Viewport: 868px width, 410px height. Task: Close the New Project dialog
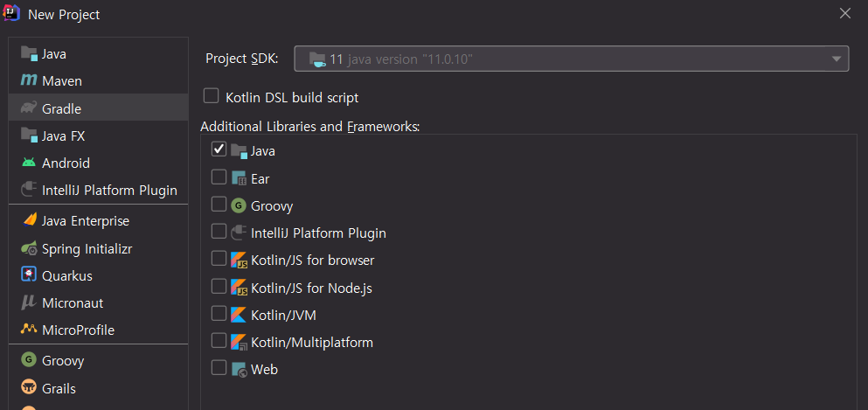pyautogui.click(x=844, y=13)
